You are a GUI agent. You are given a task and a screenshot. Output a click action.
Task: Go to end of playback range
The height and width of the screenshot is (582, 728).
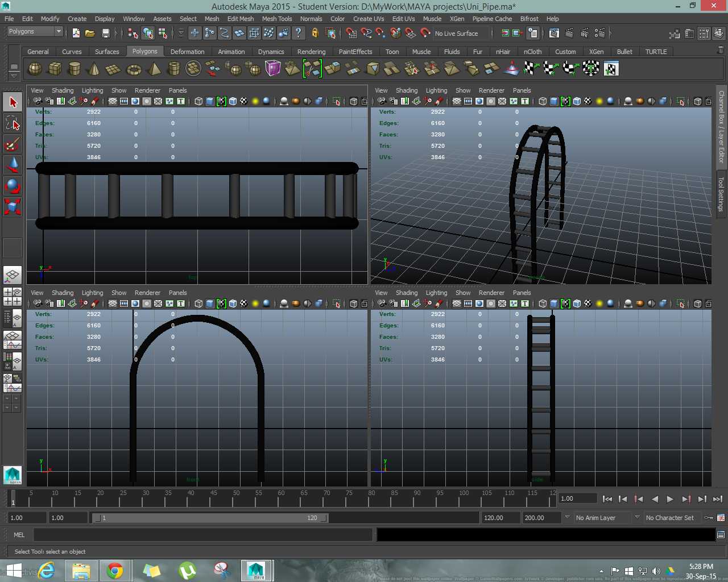(718, 499)
